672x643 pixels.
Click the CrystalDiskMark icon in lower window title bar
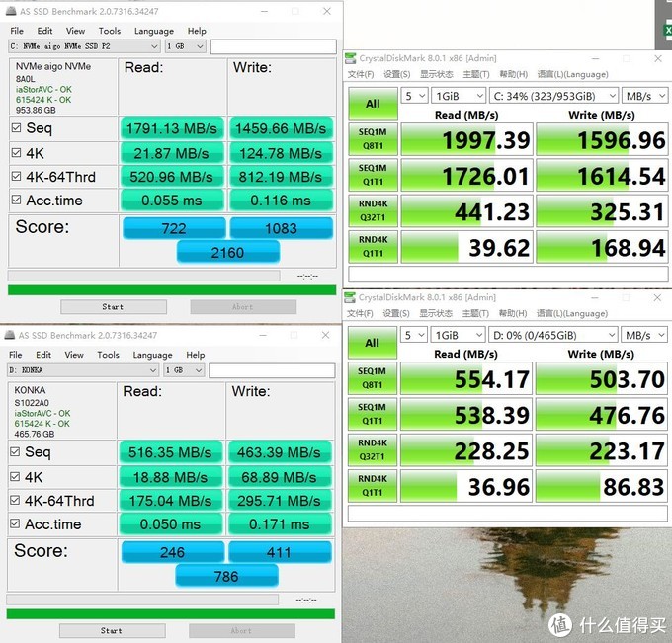click(x=351, y=297)
